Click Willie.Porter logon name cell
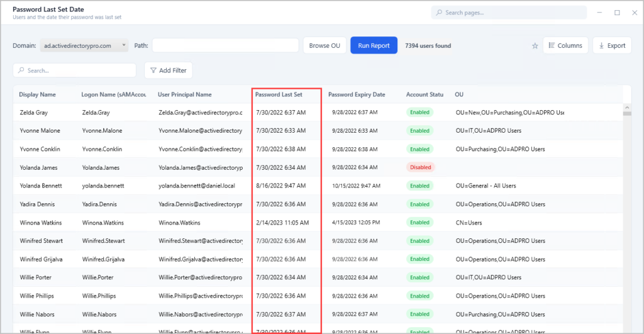Image resolution: width=644 pixels, height=334 pixels. [x=97, y=277]
